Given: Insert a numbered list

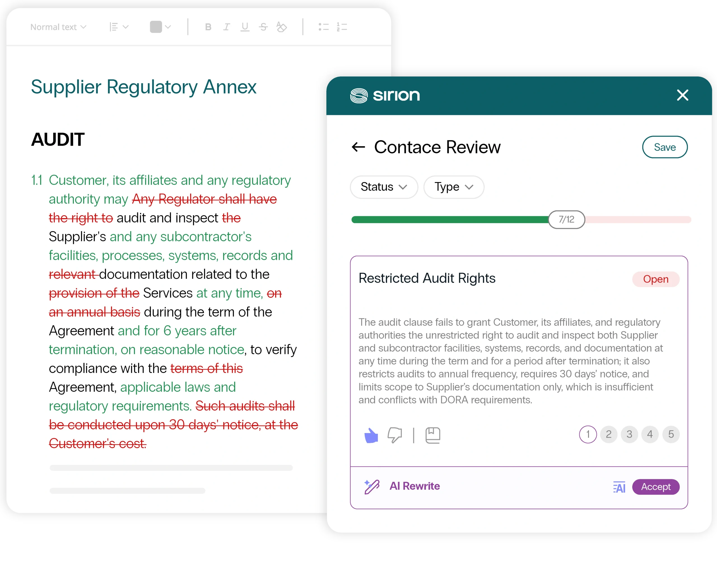Looking at the screenshot, I should pos(342,27).
